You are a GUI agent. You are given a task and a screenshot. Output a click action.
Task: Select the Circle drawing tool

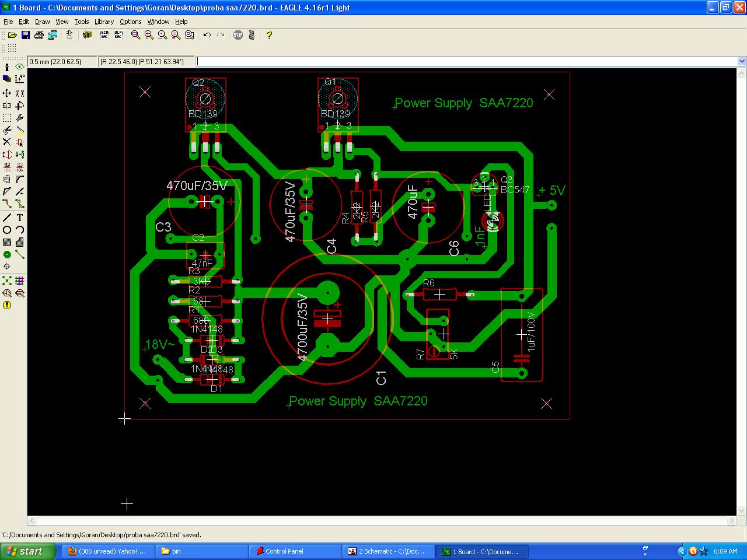(x=7, y=230)
